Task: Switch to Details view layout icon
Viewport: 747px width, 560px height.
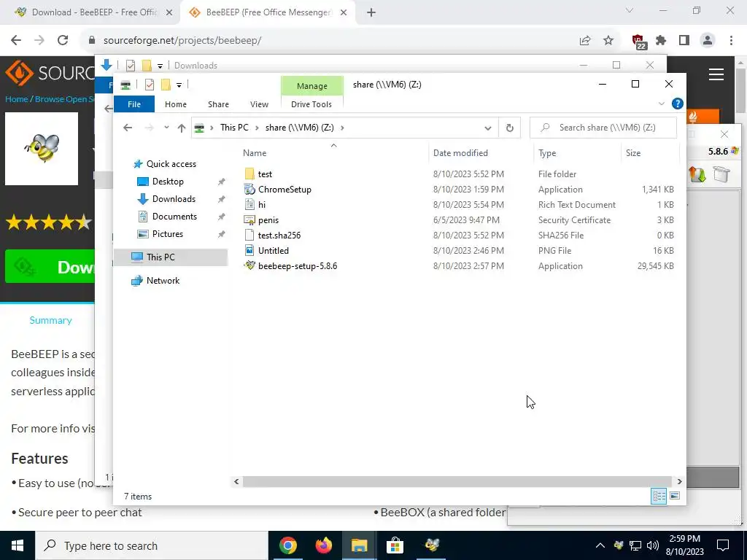Action: click(659, 496)
